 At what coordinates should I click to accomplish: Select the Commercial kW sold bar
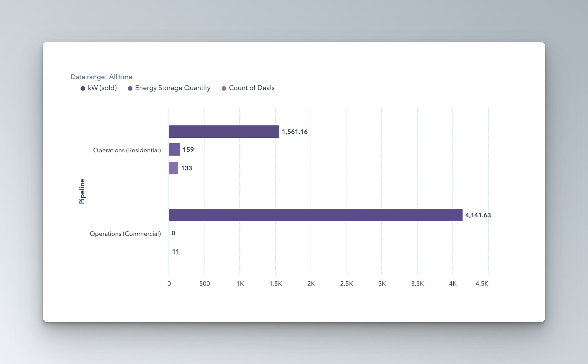coord(315,215)
